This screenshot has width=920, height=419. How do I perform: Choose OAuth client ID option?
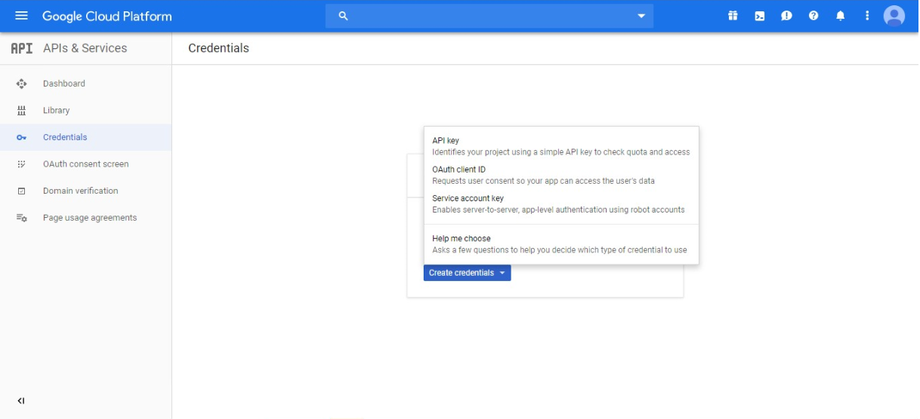(562, 175)
